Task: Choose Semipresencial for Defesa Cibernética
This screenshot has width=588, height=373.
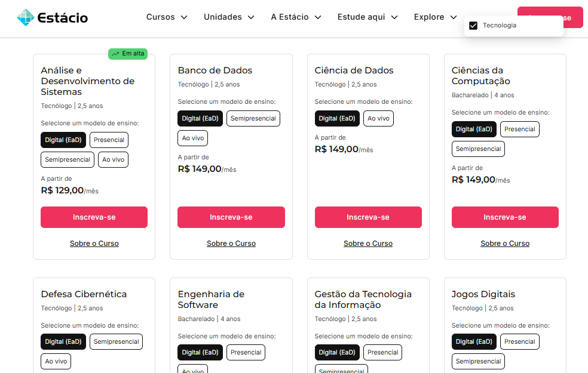Action: 116,342
